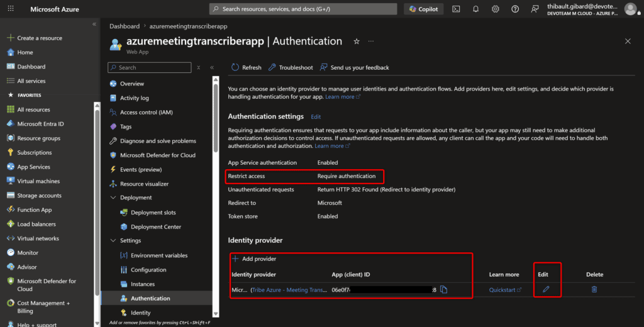This screenshot has width=644, height=327.
Task: Collapse the resource menu pane
Action: point(212,67)
